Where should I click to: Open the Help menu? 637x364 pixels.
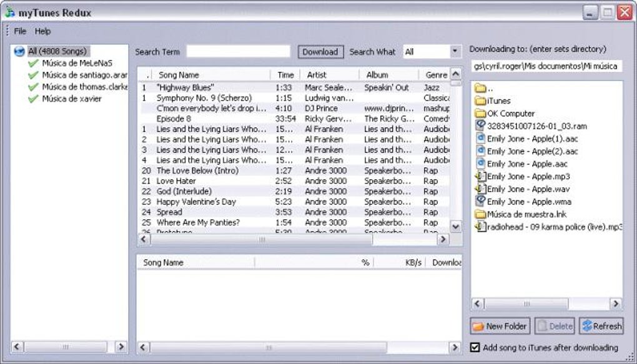42,31
